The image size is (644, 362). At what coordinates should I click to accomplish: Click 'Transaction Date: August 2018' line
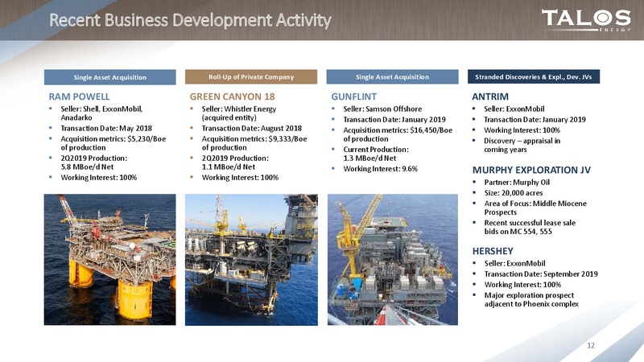(251, 128)
